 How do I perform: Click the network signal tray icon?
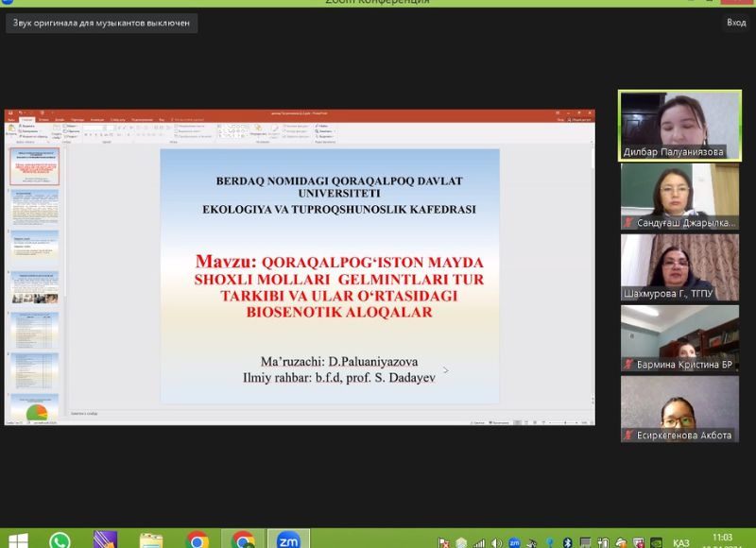[x=478, y=542]
